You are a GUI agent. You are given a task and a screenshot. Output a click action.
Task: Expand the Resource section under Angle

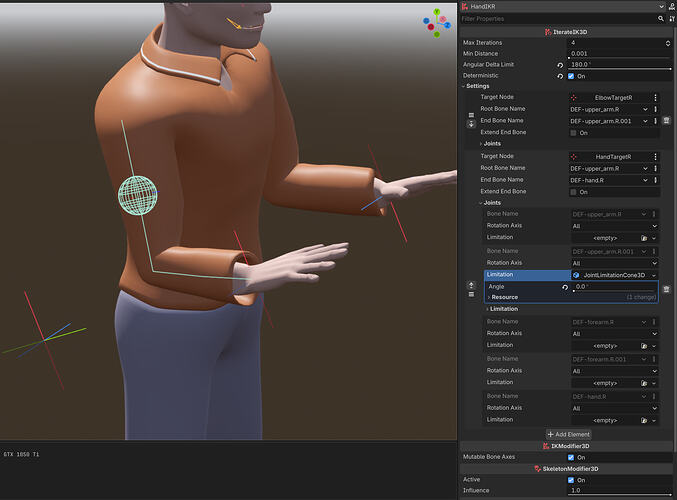[x=504, y=297]
